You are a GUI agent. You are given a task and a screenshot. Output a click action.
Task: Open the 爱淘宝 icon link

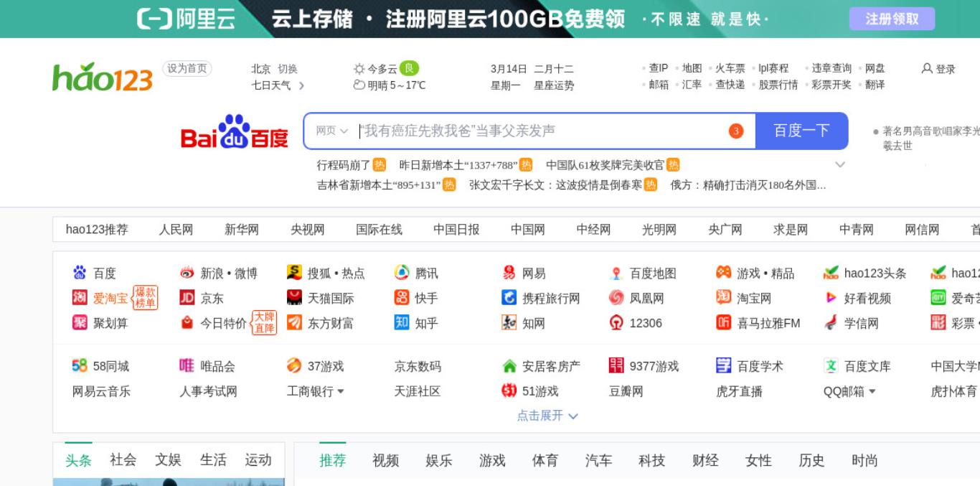coord(100,298)
